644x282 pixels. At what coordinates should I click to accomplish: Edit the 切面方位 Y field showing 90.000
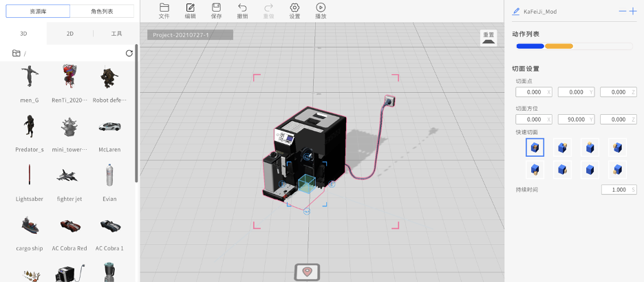point(577,120)
